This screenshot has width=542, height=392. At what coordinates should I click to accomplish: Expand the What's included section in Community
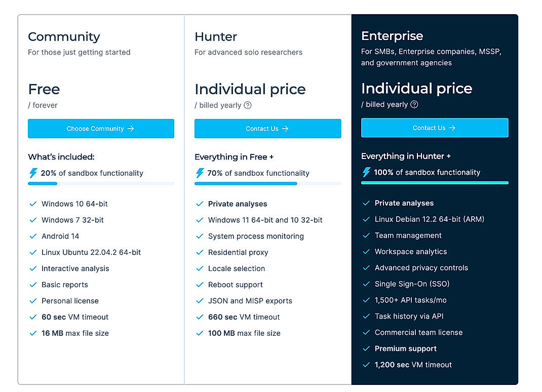(x=61, y=157)
